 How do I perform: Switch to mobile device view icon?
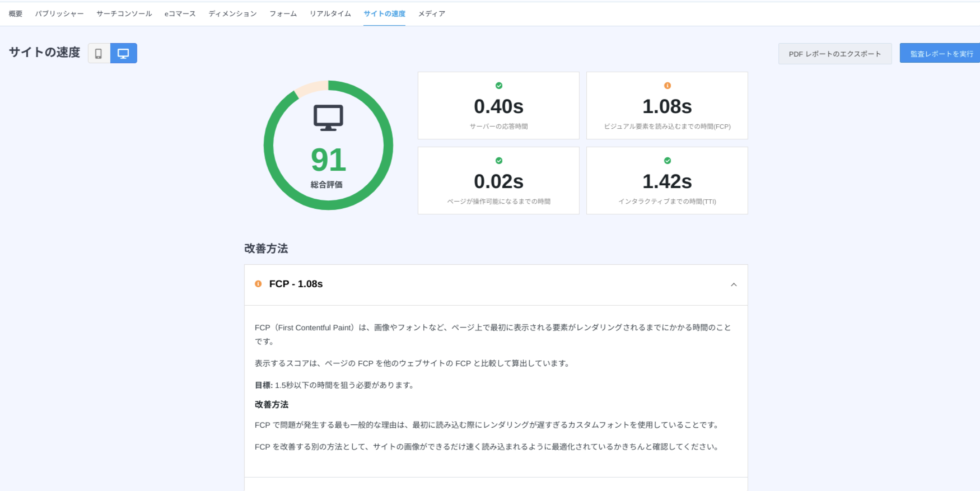pos(99,53)
